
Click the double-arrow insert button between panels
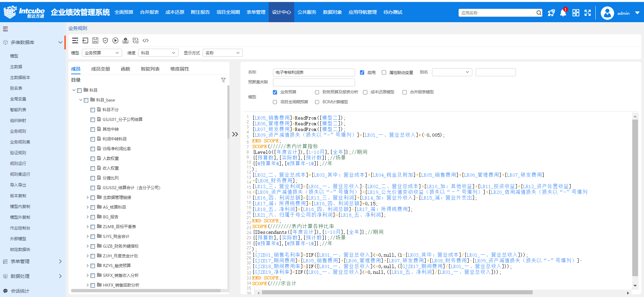point(235,134)
